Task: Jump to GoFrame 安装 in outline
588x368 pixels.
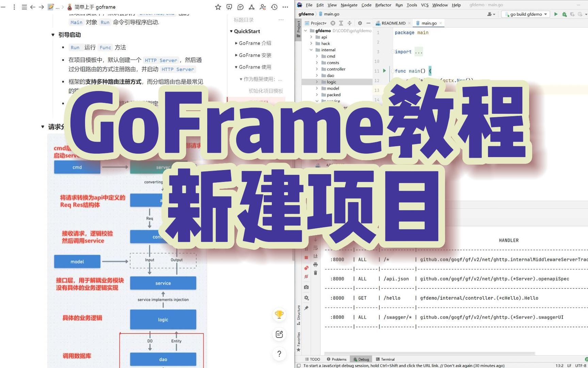Action: click(255, 55)
